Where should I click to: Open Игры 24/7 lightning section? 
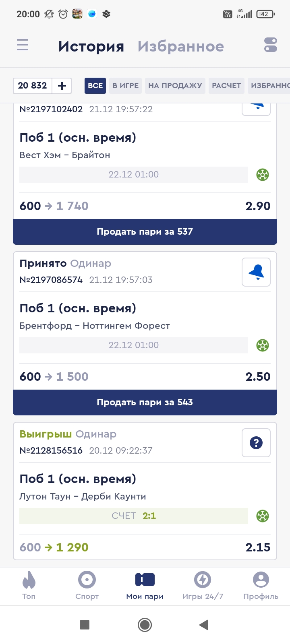(x=203, y=585)
